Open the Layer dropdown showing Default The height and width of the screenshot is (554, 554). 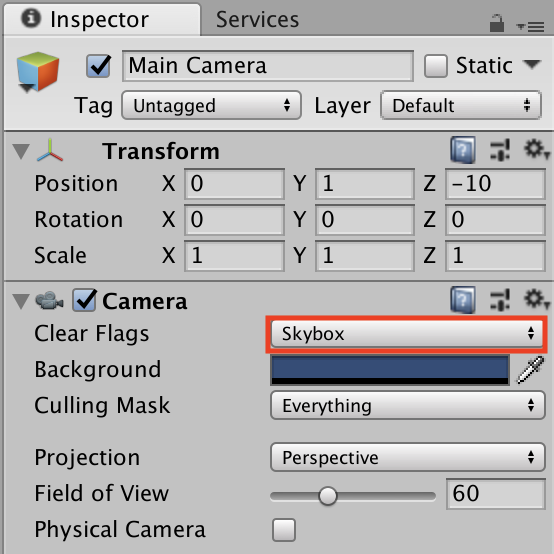pyautogui.click(x=461, y=105)
